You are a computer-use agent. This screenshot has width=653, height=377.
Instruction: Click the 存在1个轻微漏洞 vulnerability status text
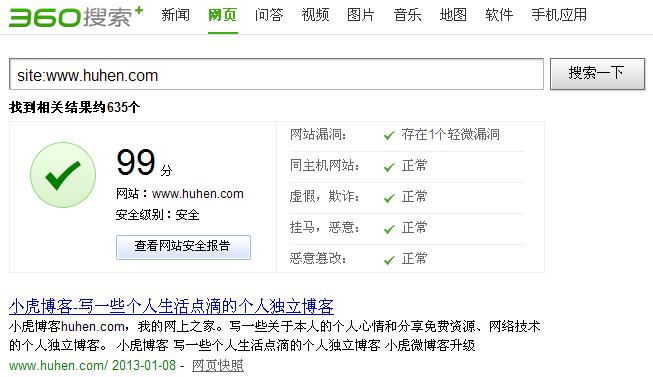[x=450, y=135]
